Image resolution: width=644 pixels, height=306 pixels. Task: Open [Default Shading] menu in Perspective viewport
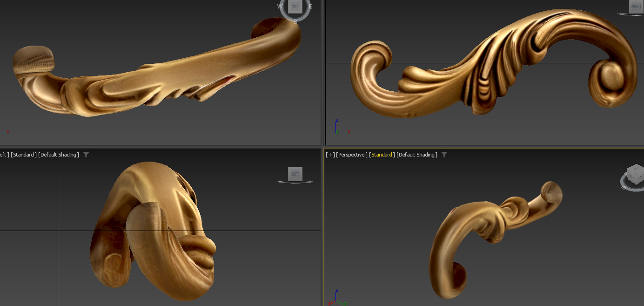click(417, 155)
